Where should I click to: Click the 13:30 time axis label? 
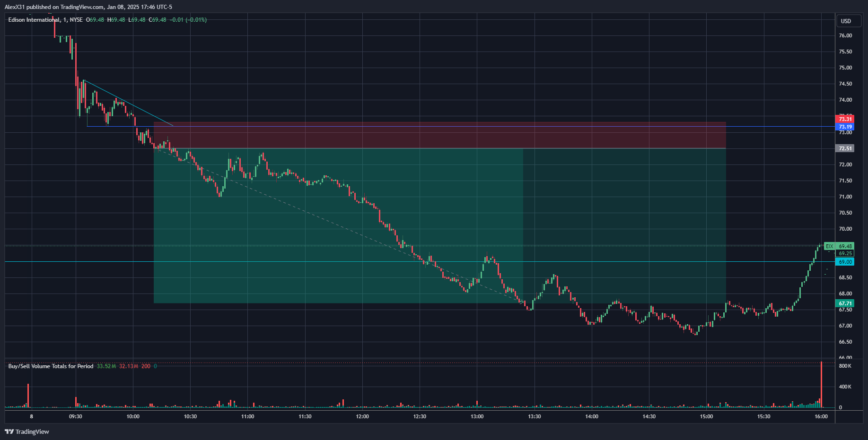(x=535, y=416)
